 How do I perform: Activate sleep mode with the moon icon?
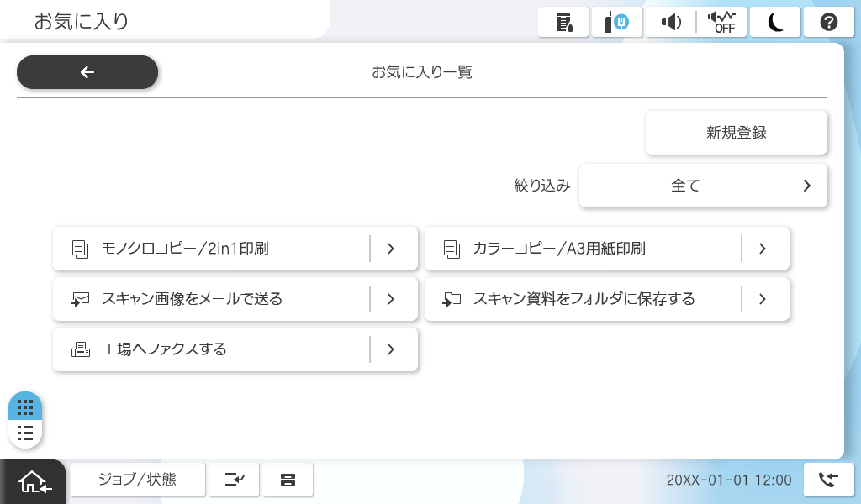(x=775, y=23)
